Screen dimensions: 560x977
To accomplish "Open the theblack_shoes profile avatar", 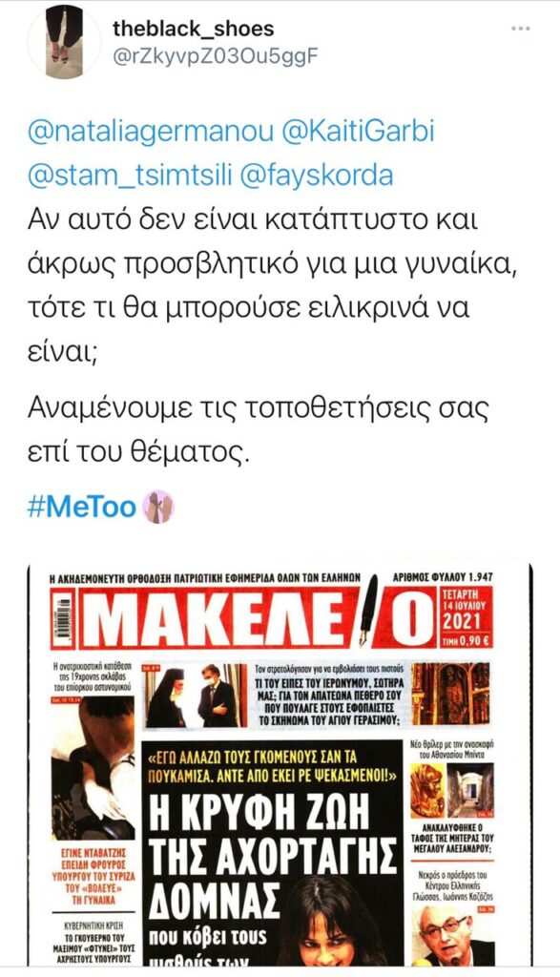I will [64, 42].
